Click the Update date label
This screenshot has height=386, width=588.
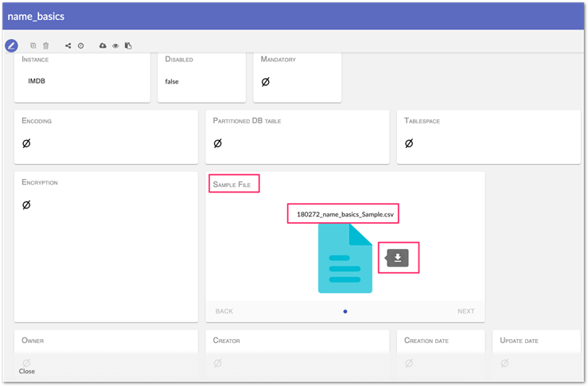519,341
